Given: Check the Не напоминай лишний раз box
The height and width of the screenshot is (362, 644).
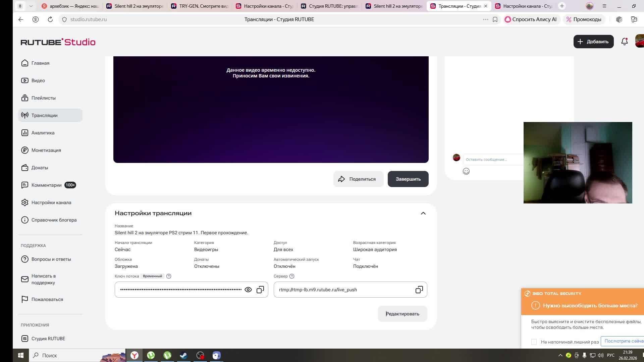Looking at the screenshot, I should tap(534, 342).
